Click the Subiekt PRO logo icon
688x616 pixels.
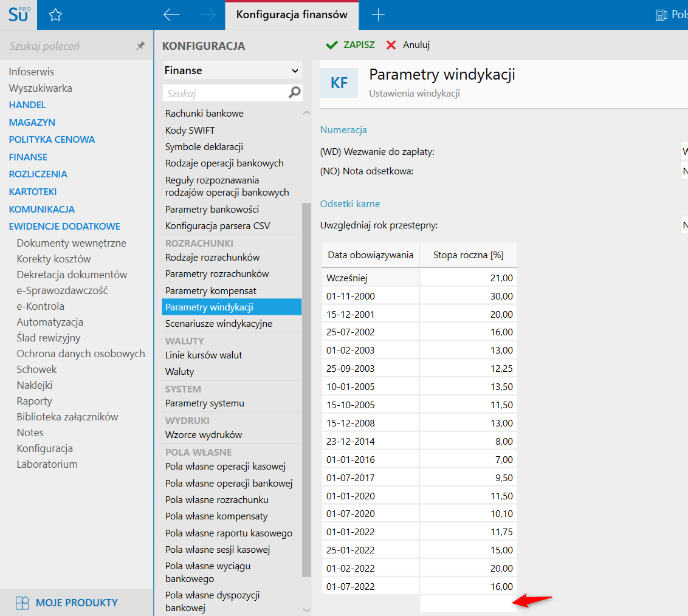pos(18,15)
